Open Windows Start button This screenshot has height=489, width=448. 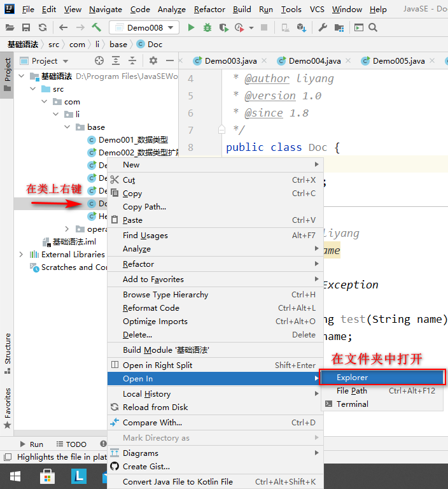pyautogui.click(x=15, y=476)
